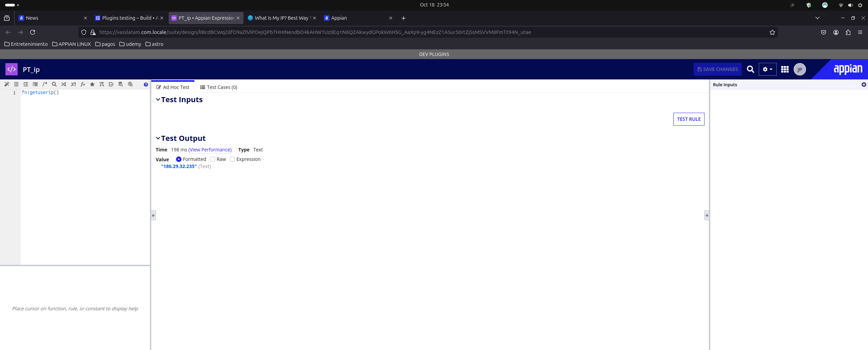Screen dimensions: 868x350
Task: Switch to the News browser tab
Action: 53,18
